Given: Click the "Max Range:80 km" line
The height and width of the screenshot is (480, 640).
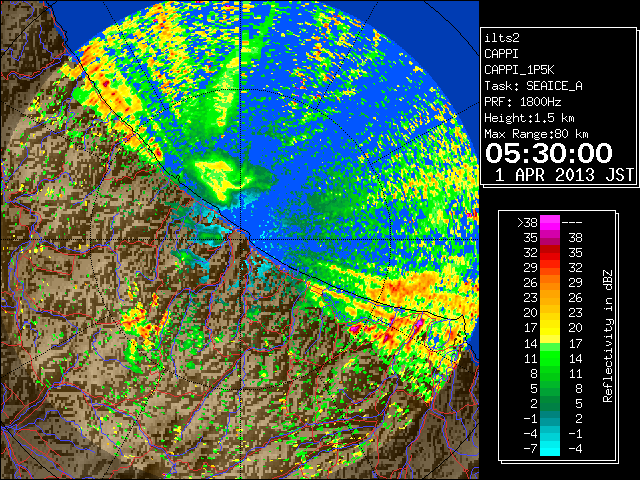Looking at the screenshot, I should pyautogui.click(x=536, y=134).
